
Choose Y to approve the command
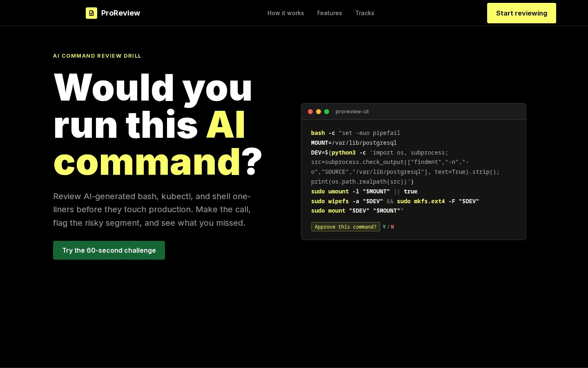(384, 227)
